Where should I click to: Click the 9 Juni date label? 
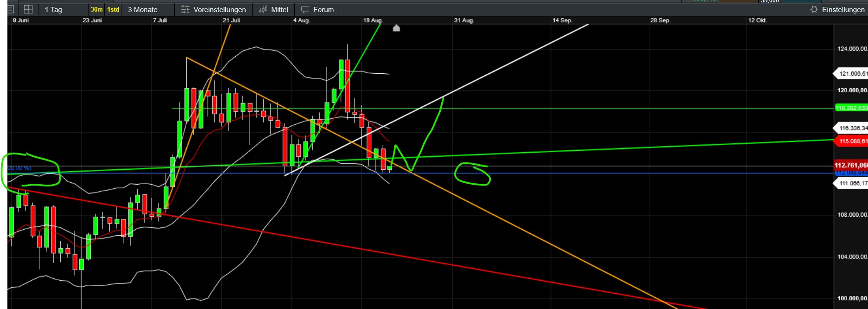(21, 20)
